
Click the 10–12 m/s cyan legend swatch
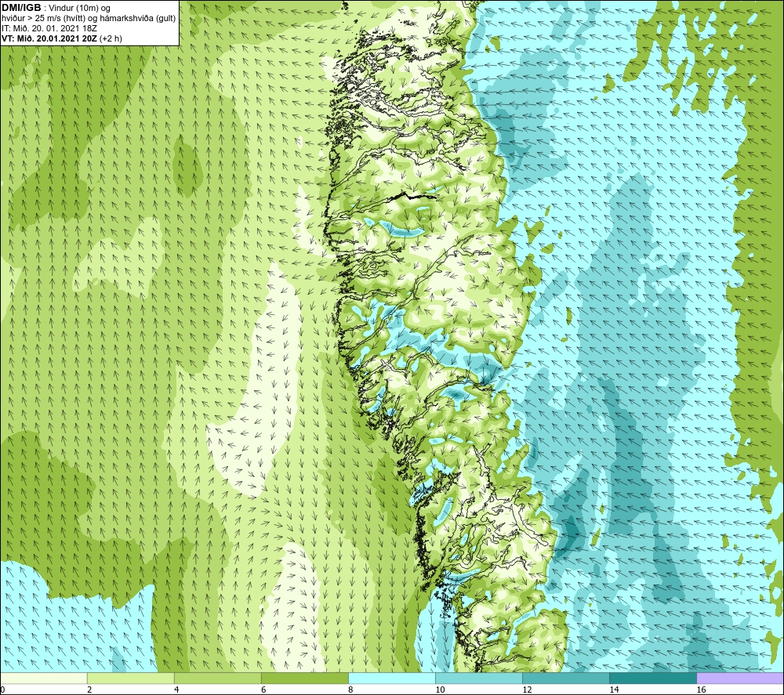tap(479, 679)
